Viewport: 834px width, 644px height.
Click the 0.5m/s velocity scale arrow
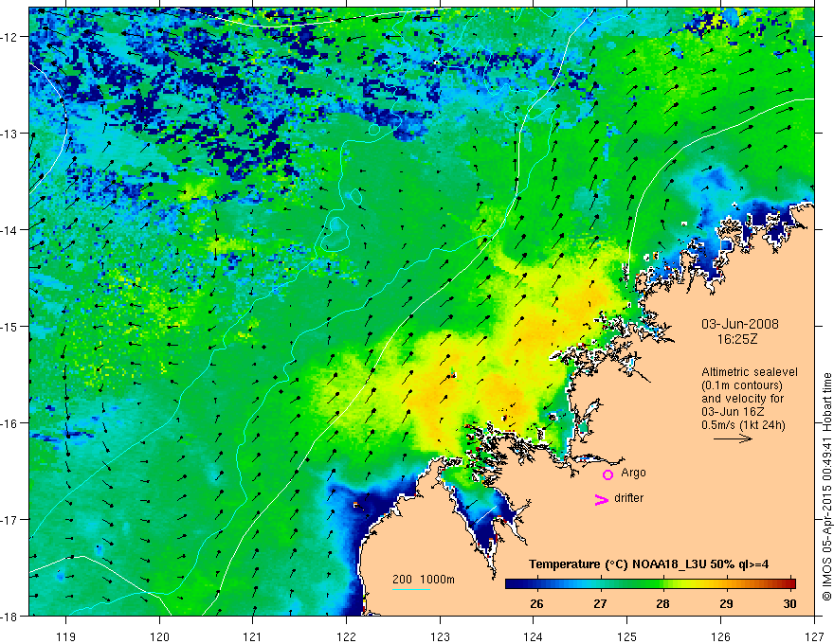click(733, 438)
